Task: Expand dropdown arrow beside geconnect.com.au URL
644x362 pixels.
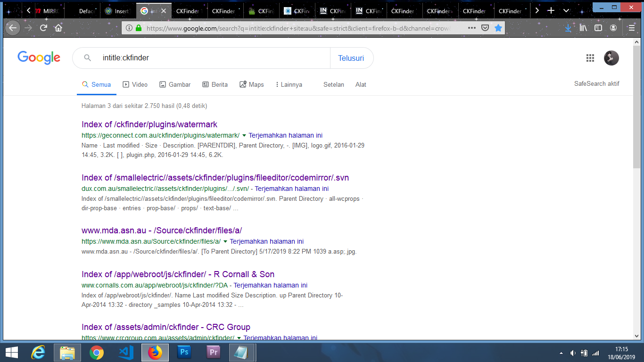Action: coord(244,136)
